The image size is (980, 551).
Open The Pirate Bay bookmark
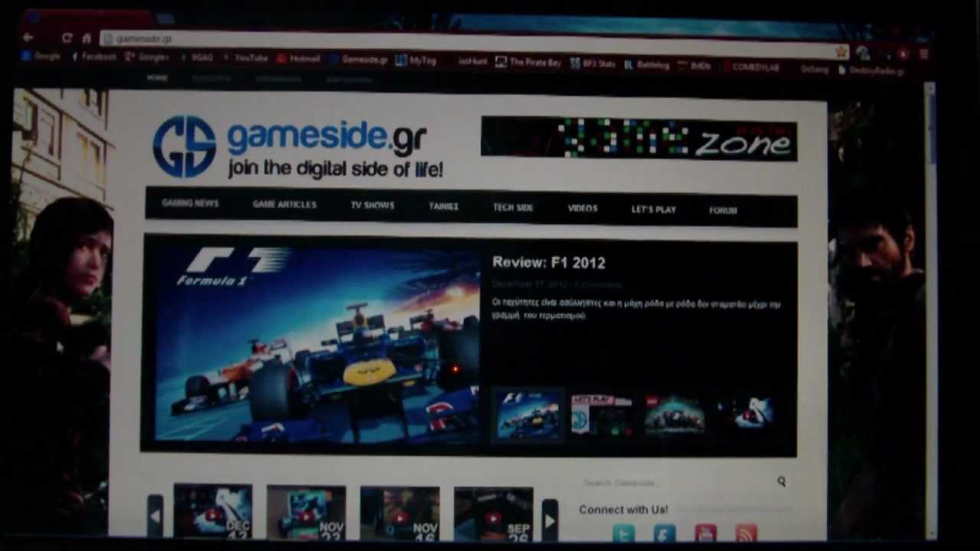(x=529, y=63)
